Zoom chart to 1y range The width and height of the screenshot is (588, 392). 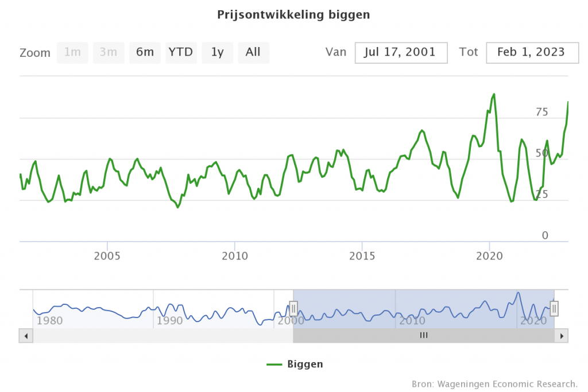pyautogui.click(x=217, y=52)
